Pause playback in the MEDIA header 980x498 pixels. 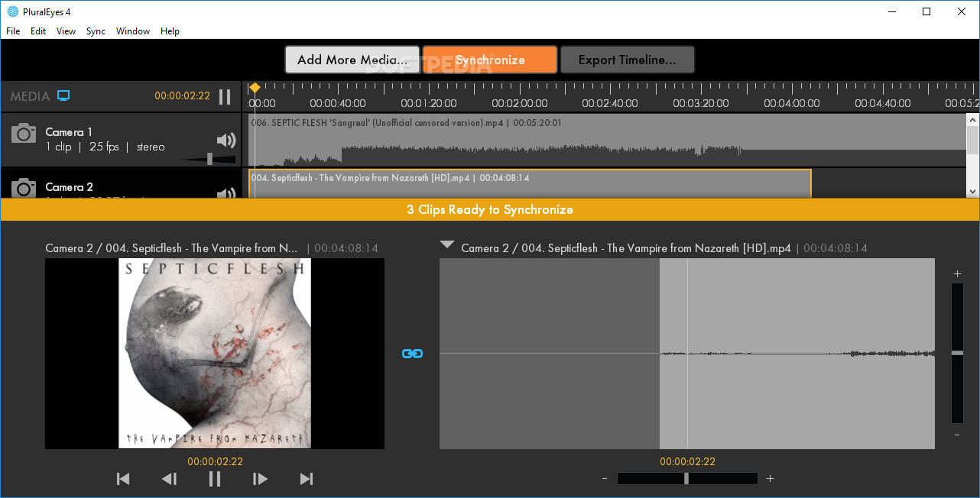click(225, 96)
